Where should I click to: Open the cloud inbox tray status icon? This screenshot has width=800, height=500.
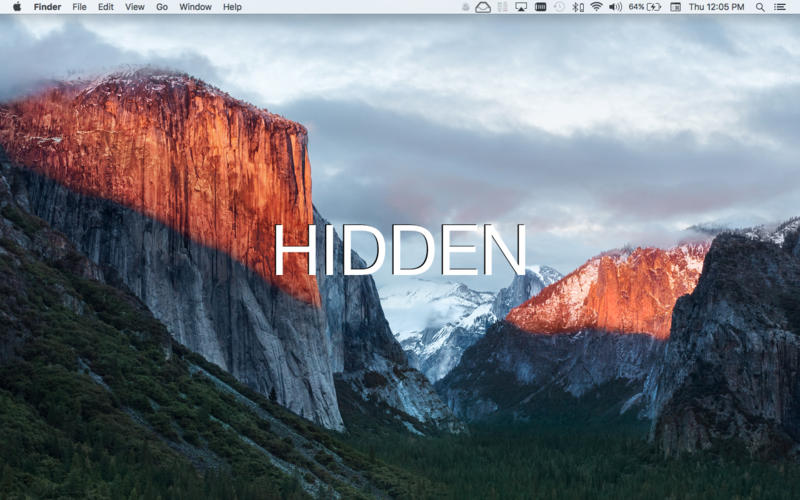coord(483,7)
